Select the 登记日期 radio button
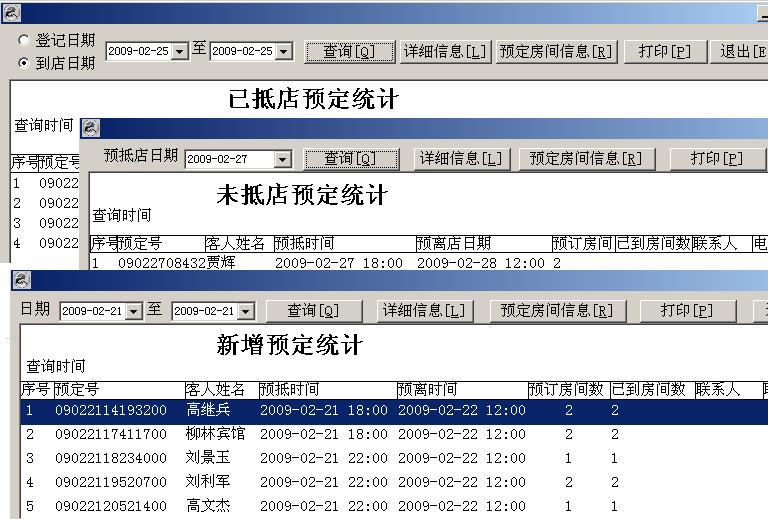The width and height of the screenshot is (768, 519). [24, 40]
